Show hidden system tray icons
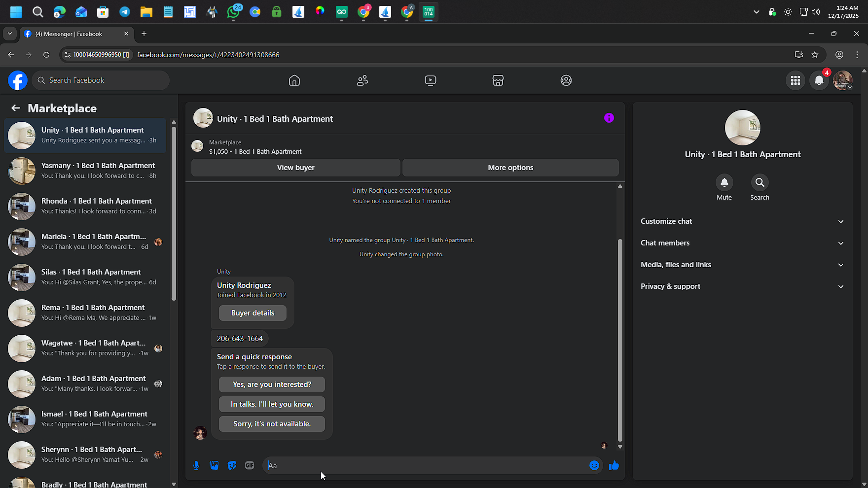This screenshot has width=868, height=488. [x=757, y=12]
